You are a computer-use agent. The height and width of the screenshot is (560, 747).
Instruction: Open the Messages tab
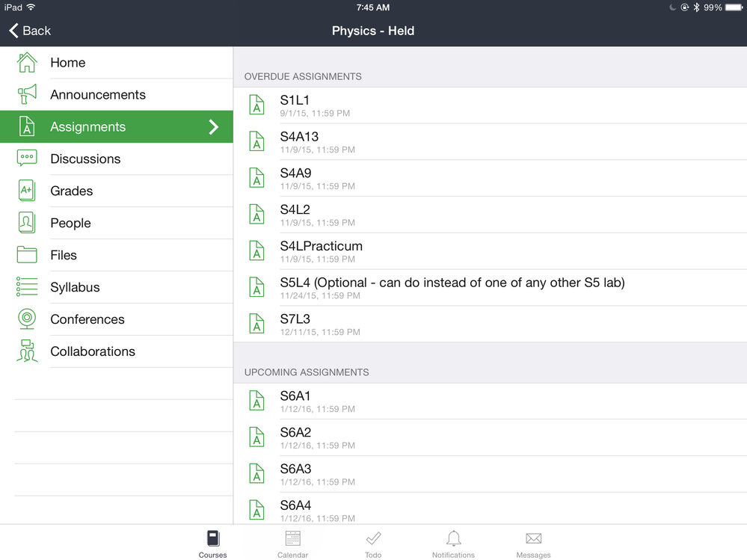(533, 544)
